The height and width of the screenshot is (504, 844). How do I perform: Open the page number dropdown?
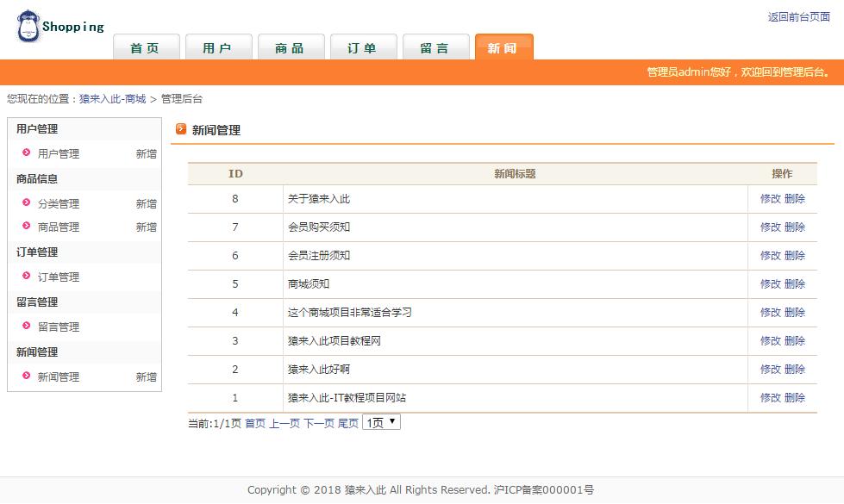[x=380, y=421]
